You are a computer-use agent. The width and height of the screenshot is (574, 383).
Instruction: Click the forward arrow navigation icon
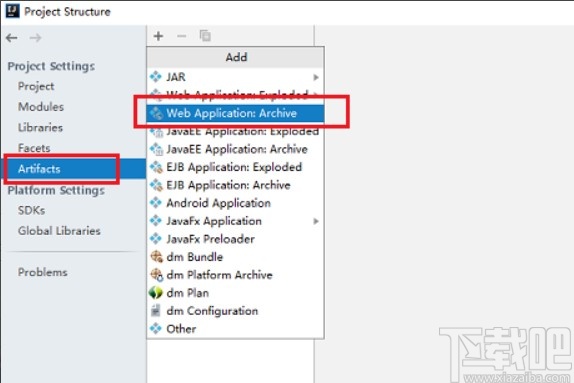click(36, 38)
